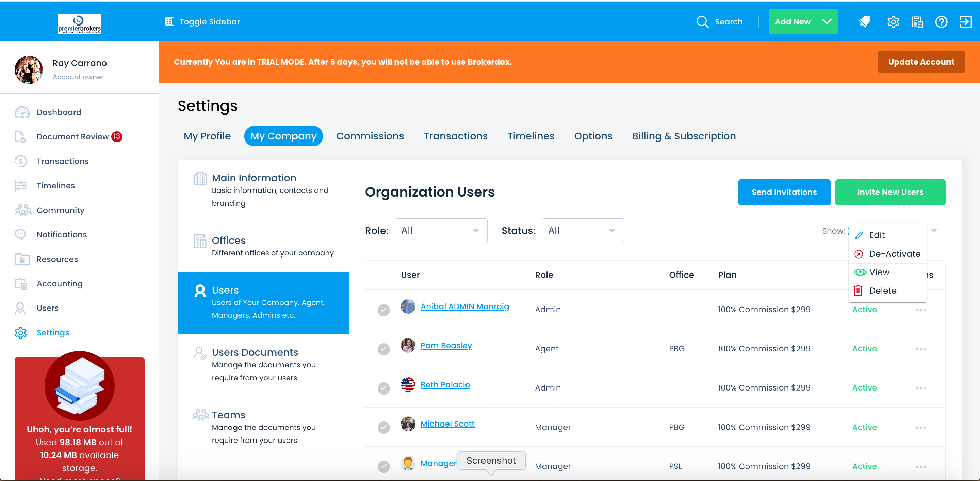980x481 pixels.
Task: Open Users in the left sidebar
Action: coord(47,308)
